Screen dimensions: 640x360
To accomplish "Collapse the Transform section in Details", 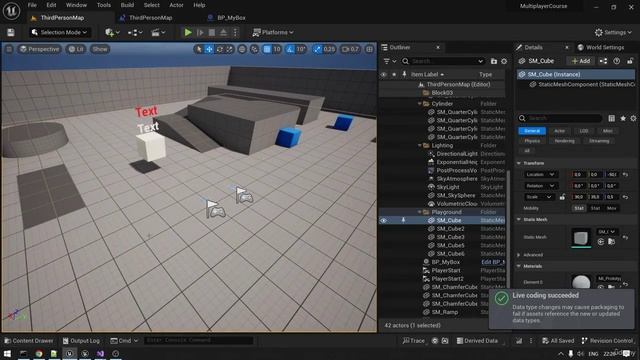I will coord(519,163).
